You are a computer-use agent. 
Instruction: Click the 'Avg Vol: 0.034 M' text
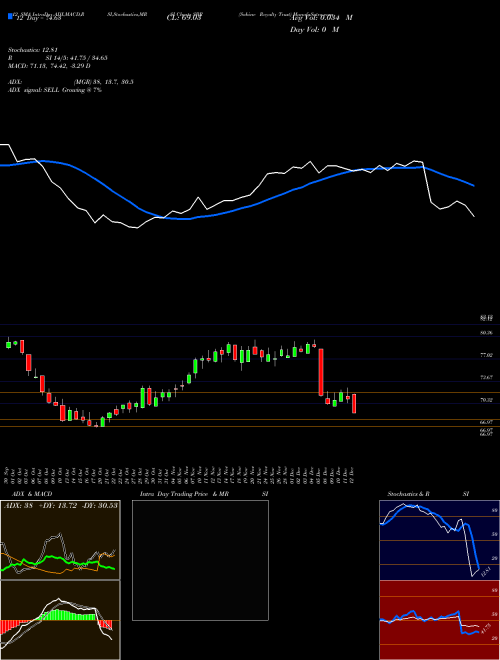(x=321, y=18)
